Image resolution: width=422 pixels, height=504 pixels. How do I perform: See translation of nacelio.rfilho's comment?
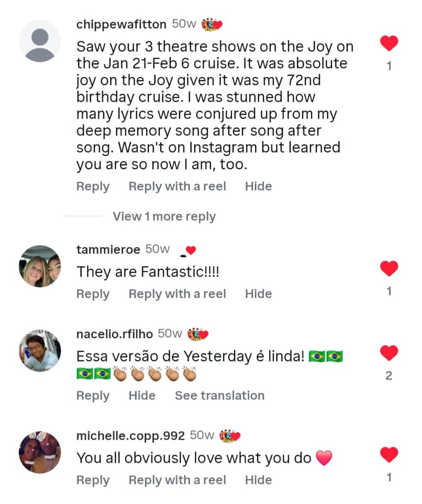219,396
